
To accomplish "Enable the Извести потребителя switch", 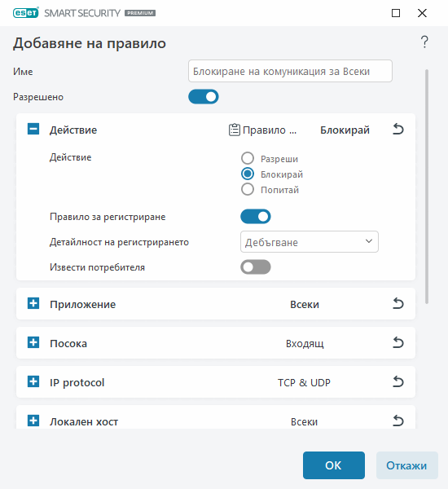I will pyautogui.click(x=255, y=267).
